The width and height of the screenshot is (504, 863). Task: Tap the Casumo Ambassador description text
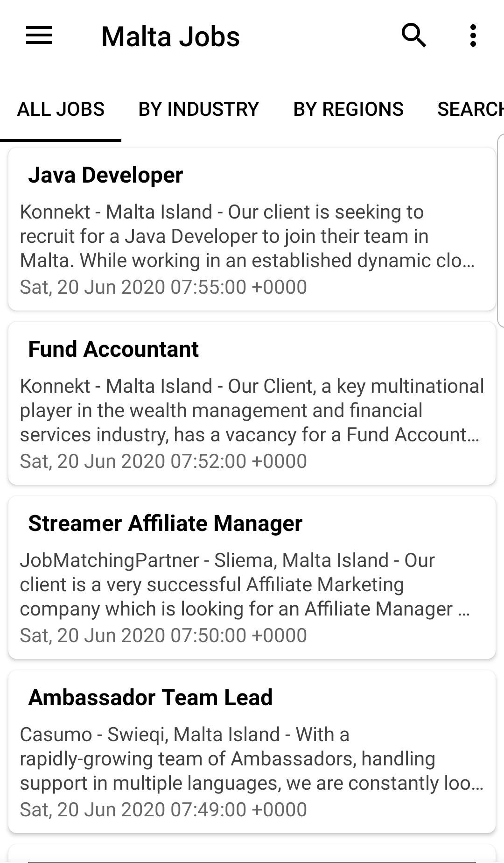coord(247,759)
